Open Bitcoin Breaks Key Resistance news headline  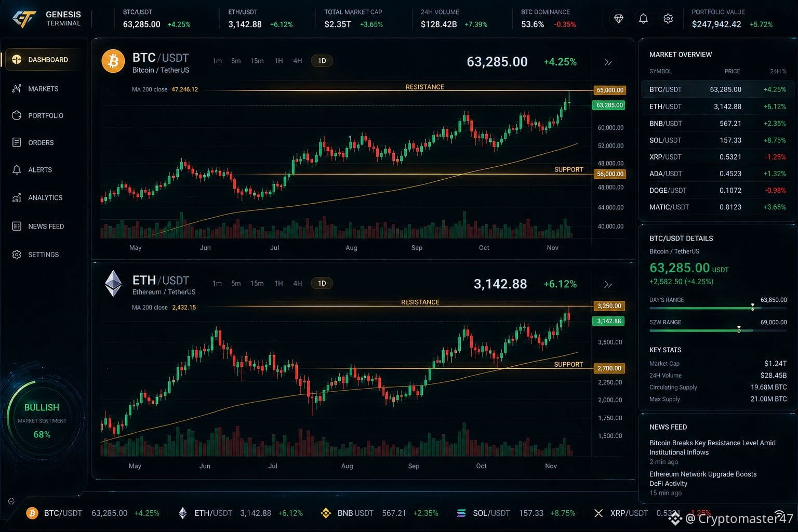coord(712,447)
